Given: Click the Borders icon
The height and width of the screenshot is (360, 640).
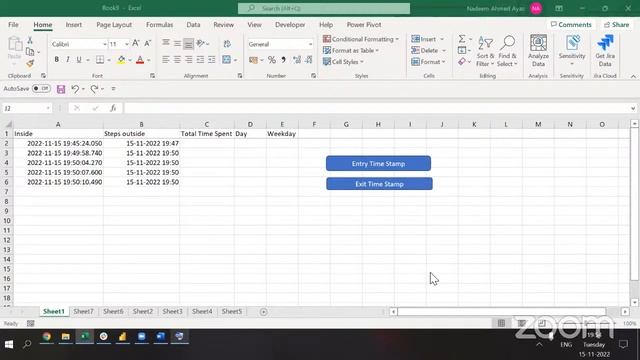Looking at the screenshot, I should (100, 60).
